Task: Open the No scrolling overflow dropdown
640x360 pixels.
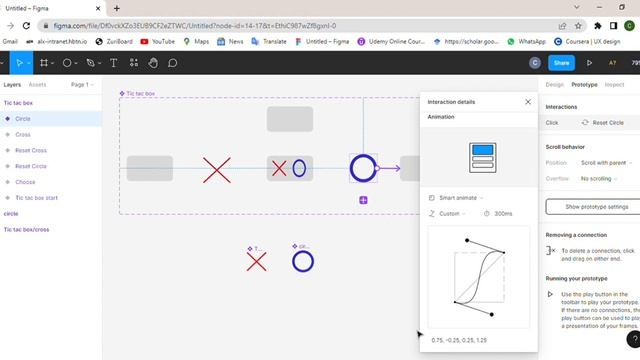Action: click(599, 178)
